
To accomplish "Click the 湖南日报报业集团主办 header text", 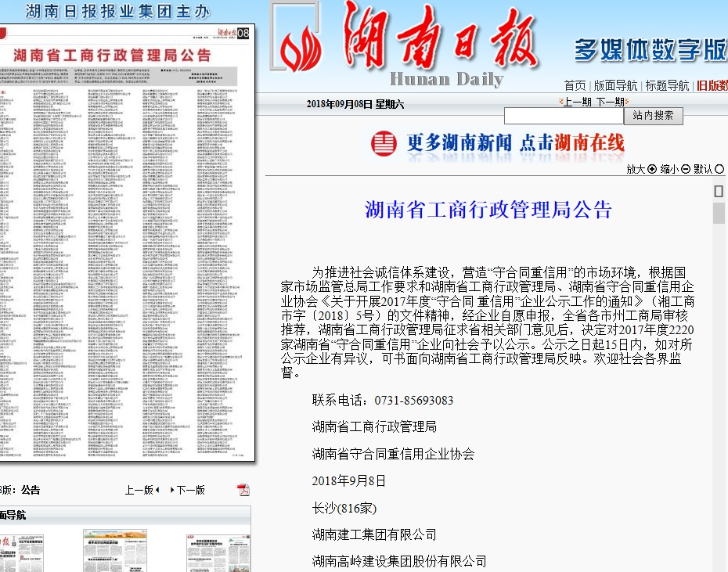I will (117, 11).
